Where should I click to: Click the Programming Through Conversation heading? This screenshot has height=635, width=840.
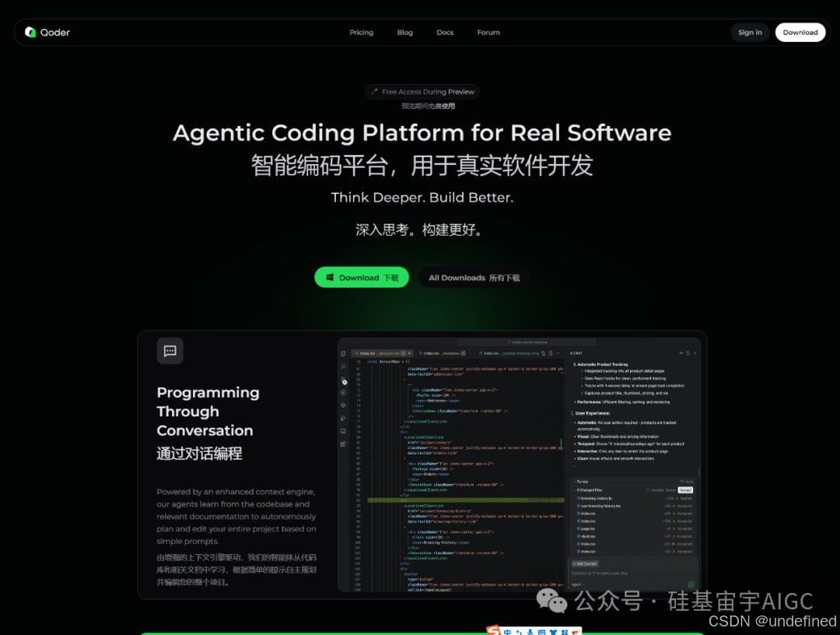click(x=208, y=411)
